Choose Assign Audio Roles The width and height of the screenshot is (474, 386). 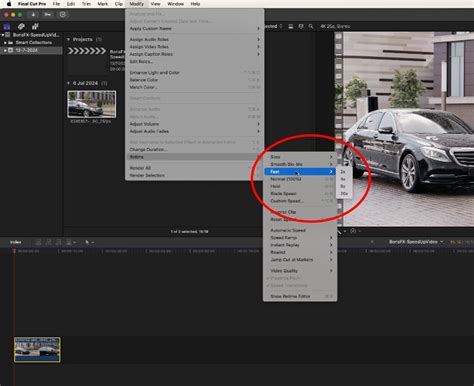point(194,39)
